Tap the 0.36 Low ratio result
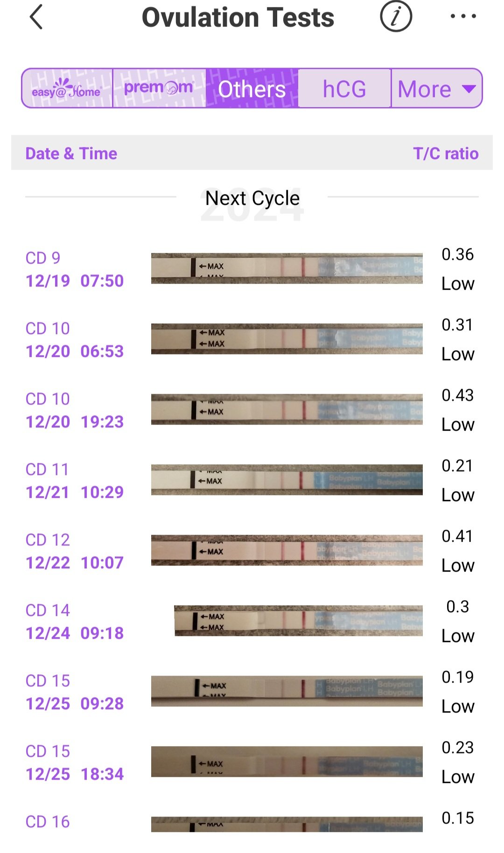Image resolution: width=504 pixels, height=853 pixels. pyautogui.click(x=457, y=269)
